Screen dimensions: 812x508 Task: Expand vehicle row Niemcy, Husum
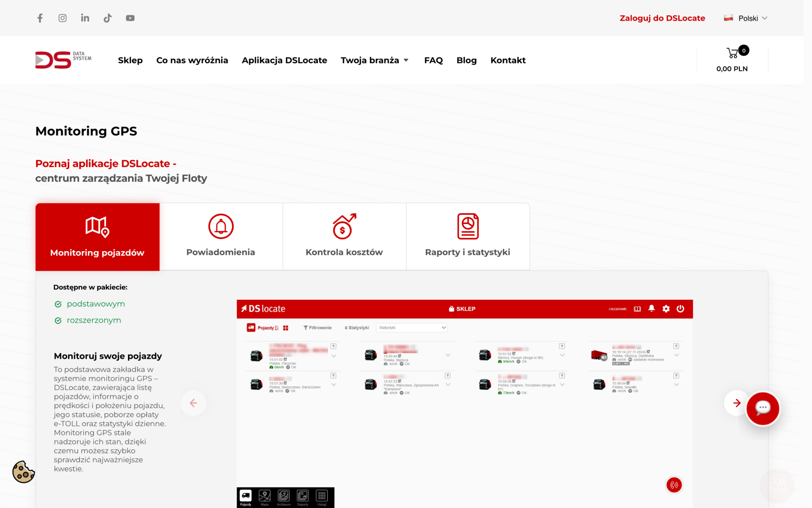pyautogui.click(x=562, y=355)
